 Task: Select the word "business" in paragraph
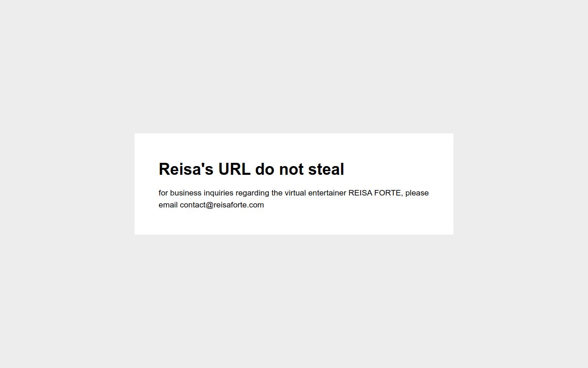click(x=186, y=193)
